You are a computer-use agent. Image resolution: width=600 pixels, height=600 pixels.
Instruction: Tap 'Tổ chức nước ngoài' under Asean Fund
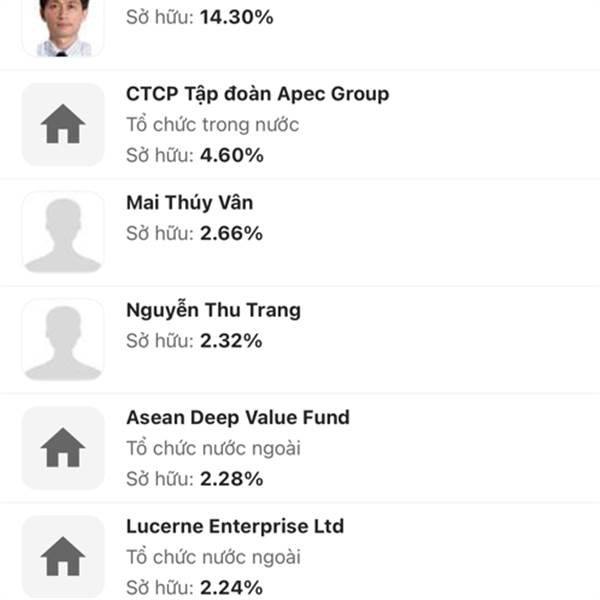[213, 448]
